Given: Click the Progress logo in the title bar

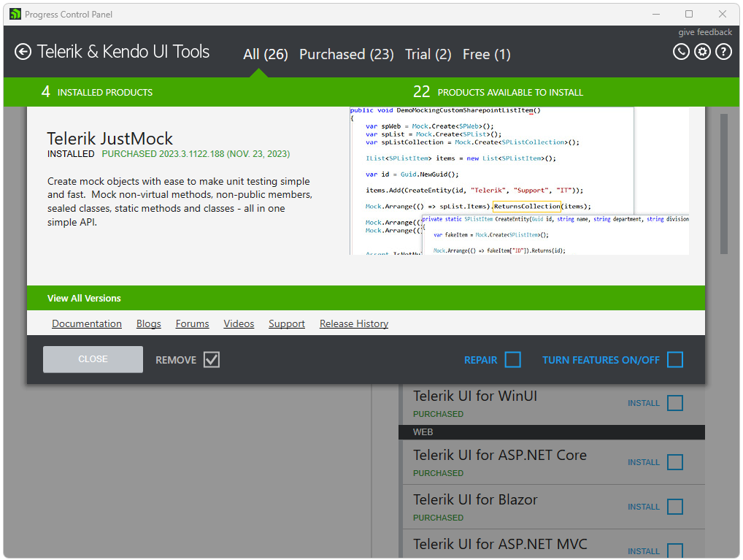Looking at the screenshot, I should point(15,14).
